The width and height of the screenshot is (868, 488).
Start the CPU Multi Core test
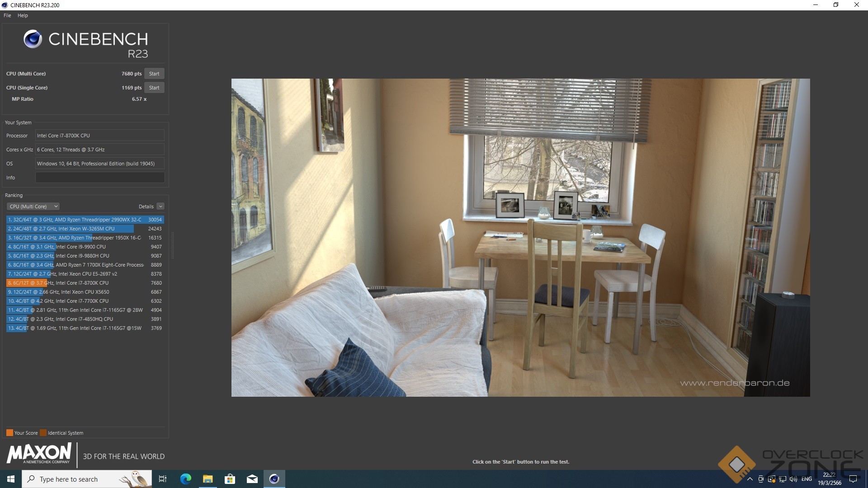[x=154, y=74]
